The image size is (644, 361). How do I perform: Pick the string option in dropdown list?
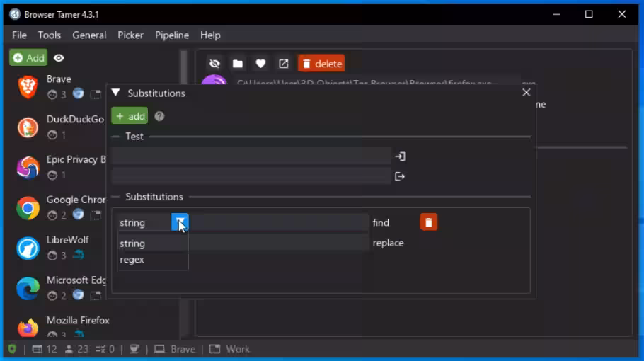132,243
